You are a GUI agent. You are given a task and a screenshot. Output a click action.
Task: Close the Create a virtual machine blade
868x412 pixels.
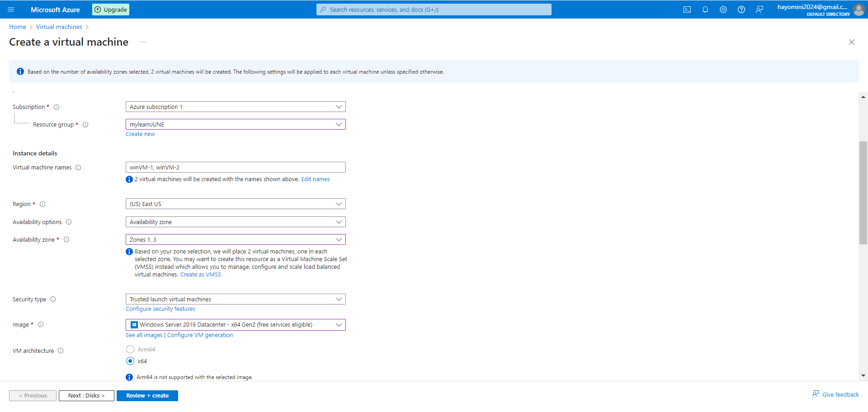tap(852, 42)
